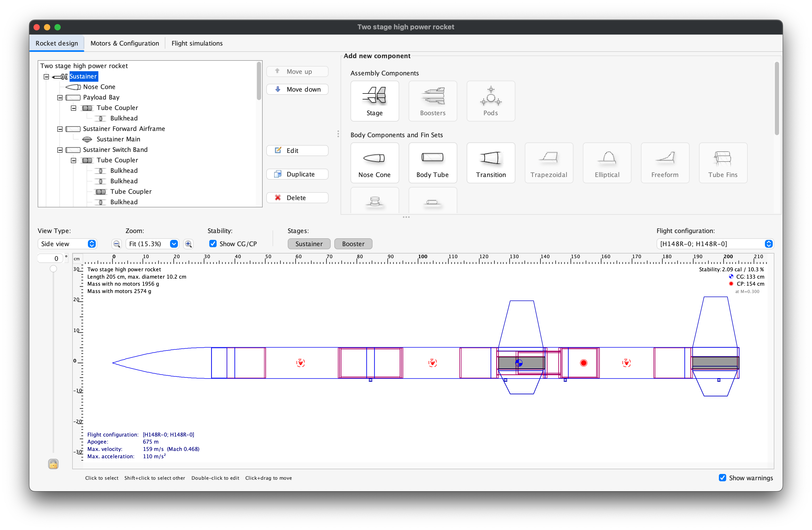
Task: Uncheck the Show CG/CP checkbox
Action: point(213,244)
